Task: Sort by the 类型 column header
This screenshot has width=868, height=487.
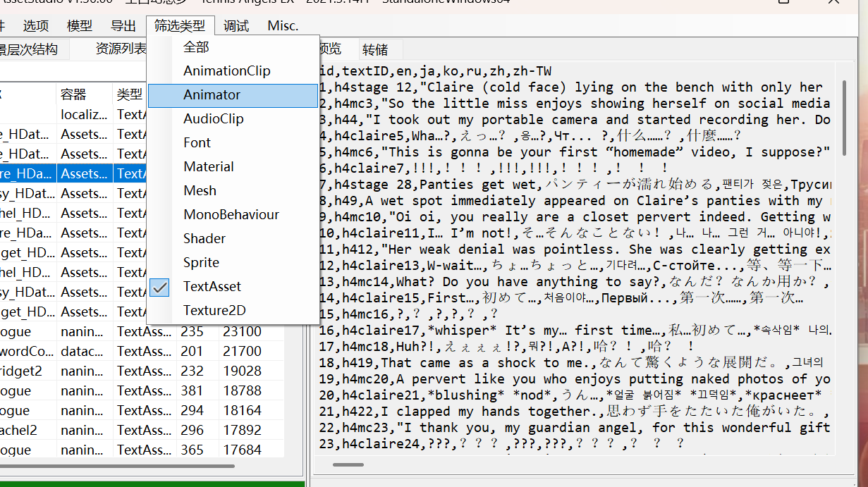Action: (130, 94)
